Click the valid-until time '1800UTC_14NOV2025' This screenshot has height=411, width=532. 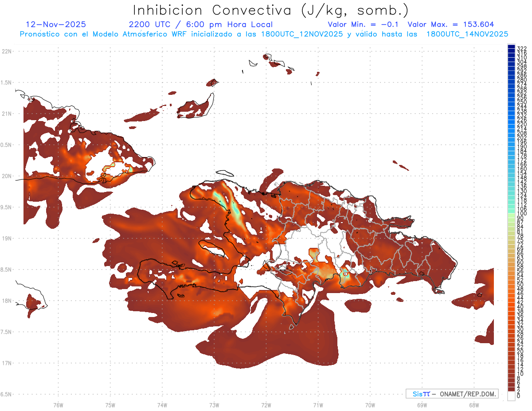[467, 34]
